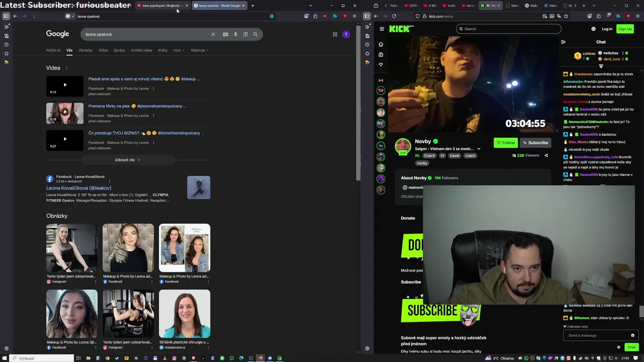
Task: Start Google voice search with microphone
Action: point(235,34)
